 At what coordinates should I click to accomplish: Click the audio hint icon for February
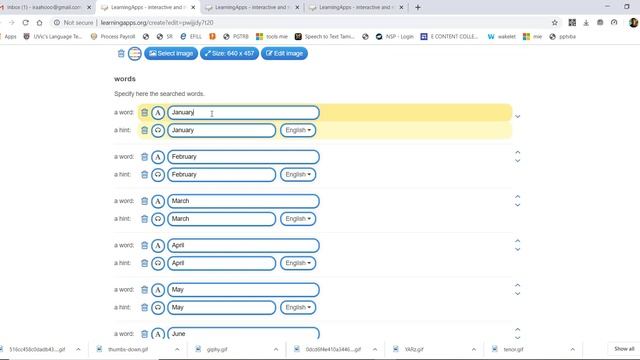pyautogui.click(x=158, y=175)
